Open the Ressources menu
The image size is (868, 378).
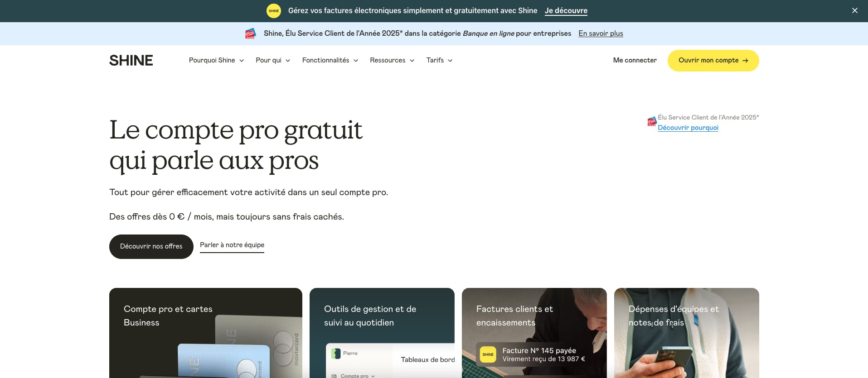click(x=392, y=60)
